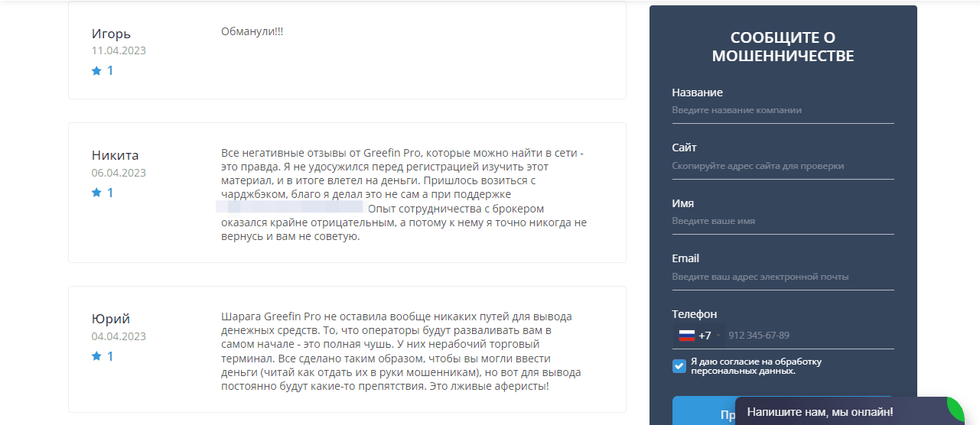Click the star rating icon for Юрий

pos(97,357)
